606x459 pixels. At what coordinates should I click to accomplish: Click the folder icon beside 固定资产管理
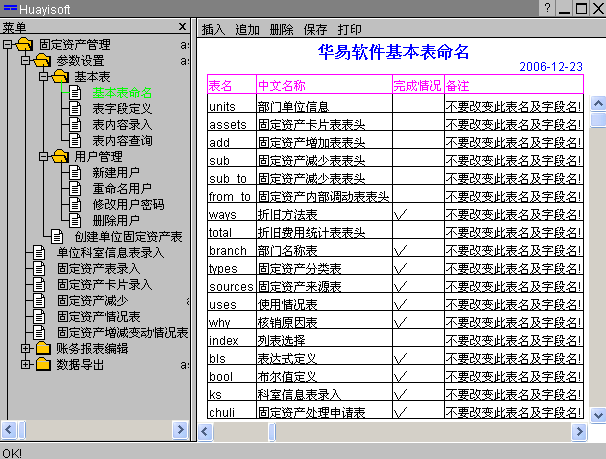pos(24,44)
